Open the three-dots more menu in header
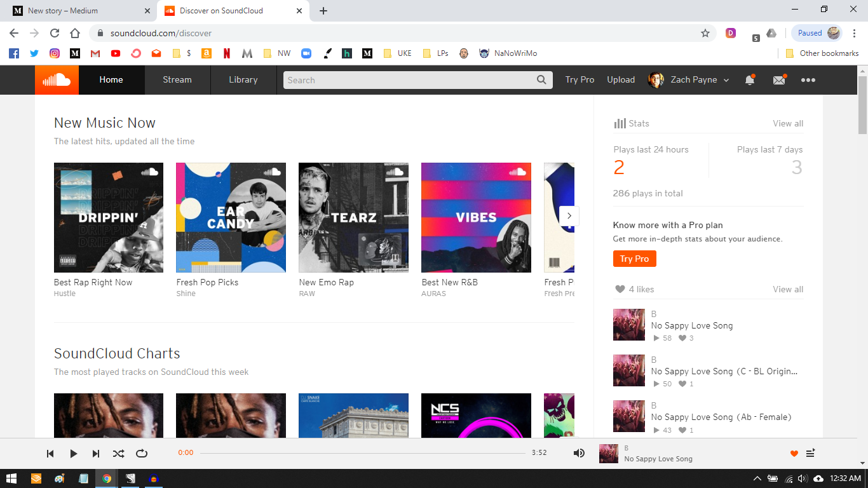Viewport: 868px width, 488px height. (808, 80)
